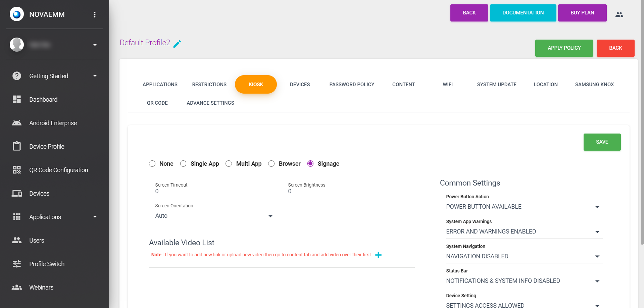The width and height of the screenshot is (644, 308).
Task: Switch to the CONTENT tab
Action: 404,85
